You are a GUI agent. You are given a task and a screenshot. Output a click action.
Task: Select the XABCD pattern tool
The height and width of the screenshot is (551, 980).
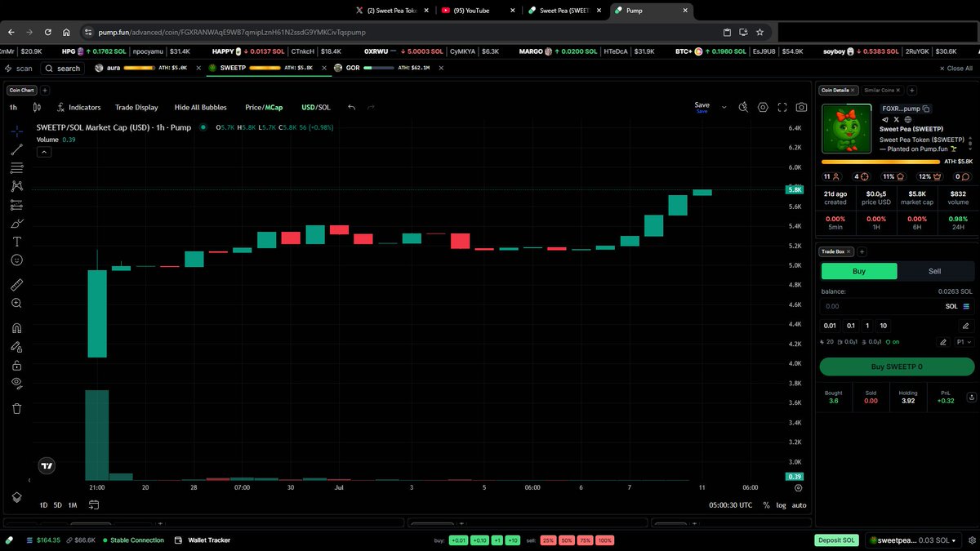point(16,186)
